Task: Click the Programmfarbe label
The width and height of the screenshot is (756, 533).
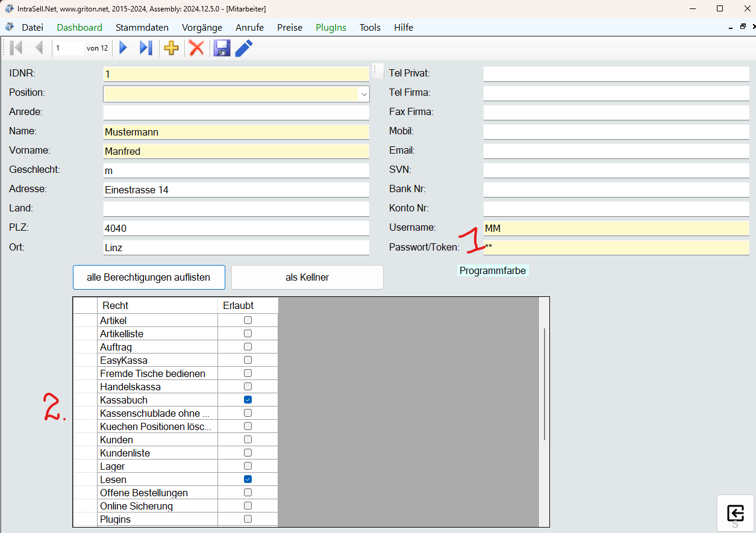Action: tap(493, 271)
